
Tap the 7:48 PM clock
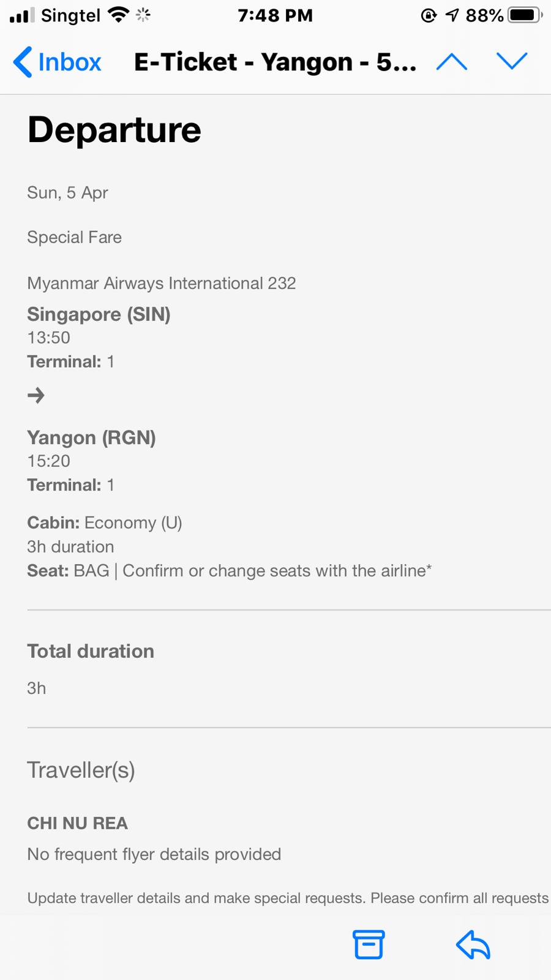coord(275,15)
